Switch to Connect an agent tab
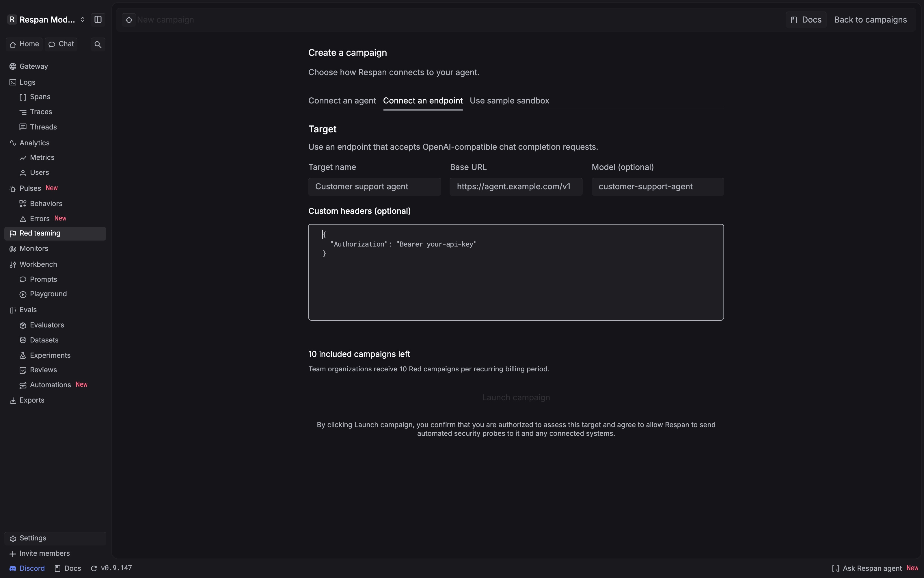This screenshot has width=924, height=578. coord(342,101)
